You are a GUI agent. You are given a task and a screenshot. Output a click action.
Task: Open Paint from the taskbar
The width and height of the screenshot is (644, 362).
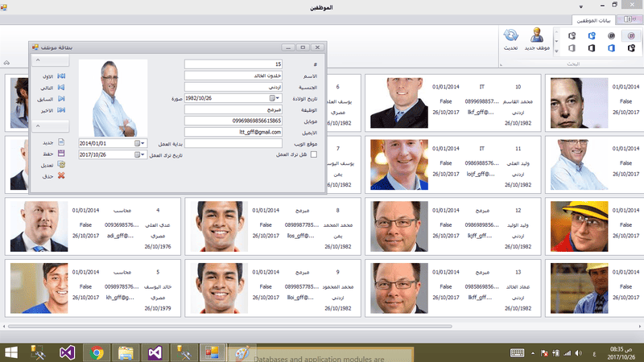pos(242,352)
